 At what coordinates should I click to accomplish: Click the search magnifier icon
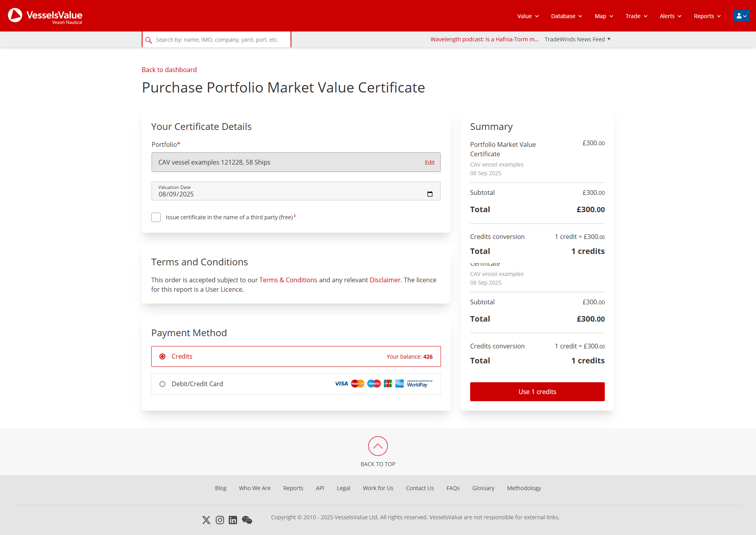point(148,40)
